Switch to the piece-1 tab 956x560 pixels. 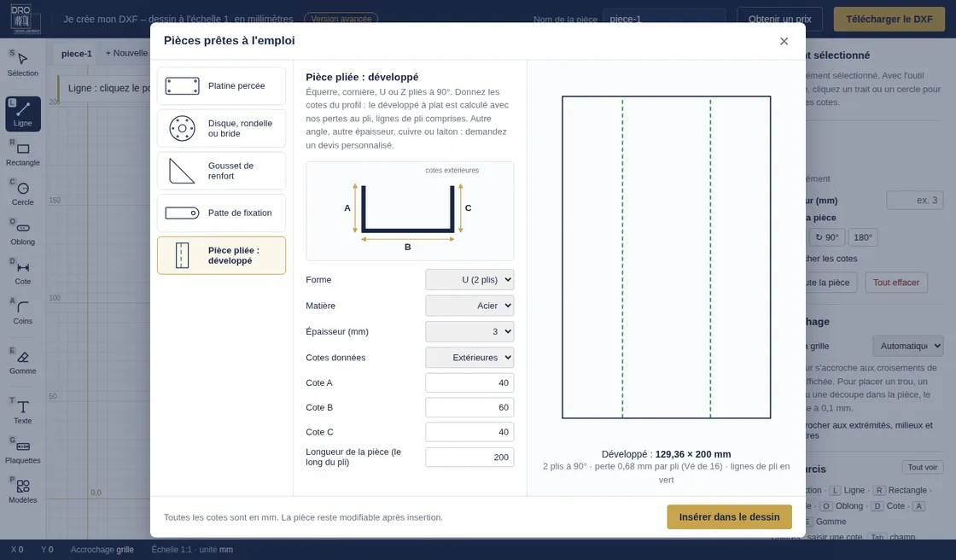point(76,54)
